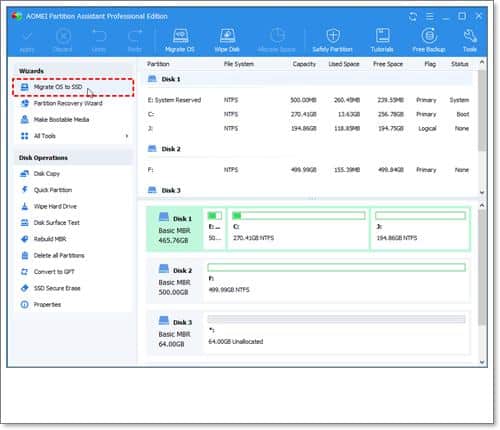Select Disk 1 Basic MBR block
Viewport: 500px width, 430px height.
tap(174, 229)
